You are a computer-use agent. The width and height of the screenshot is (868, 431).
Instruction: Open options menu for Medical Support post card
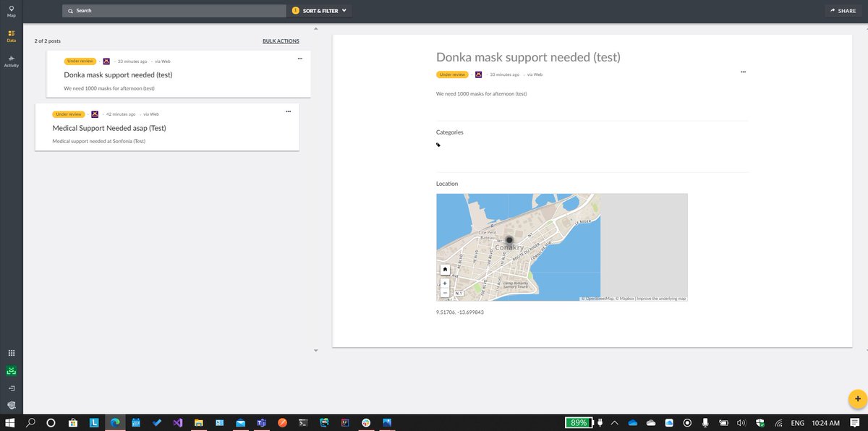click(288, 111)
